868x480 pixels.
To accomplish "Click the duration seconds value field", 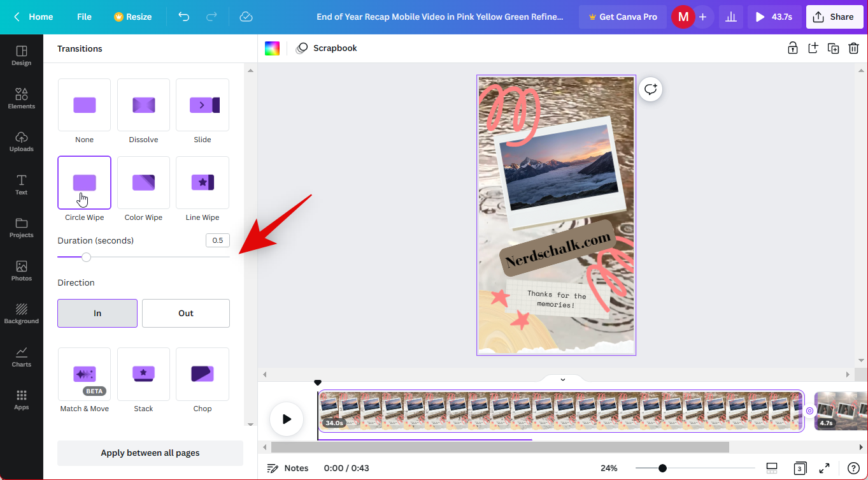I will (218, 240).
